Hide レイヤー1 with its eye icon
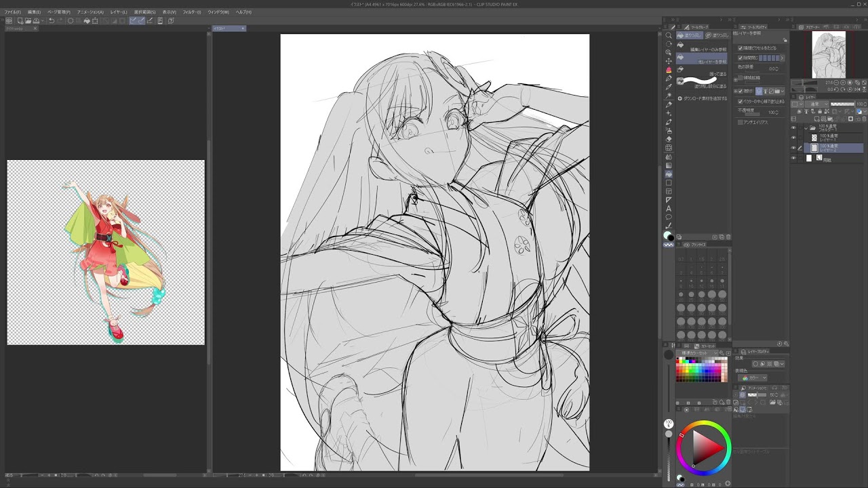The image size is (868, 488). 793,138
